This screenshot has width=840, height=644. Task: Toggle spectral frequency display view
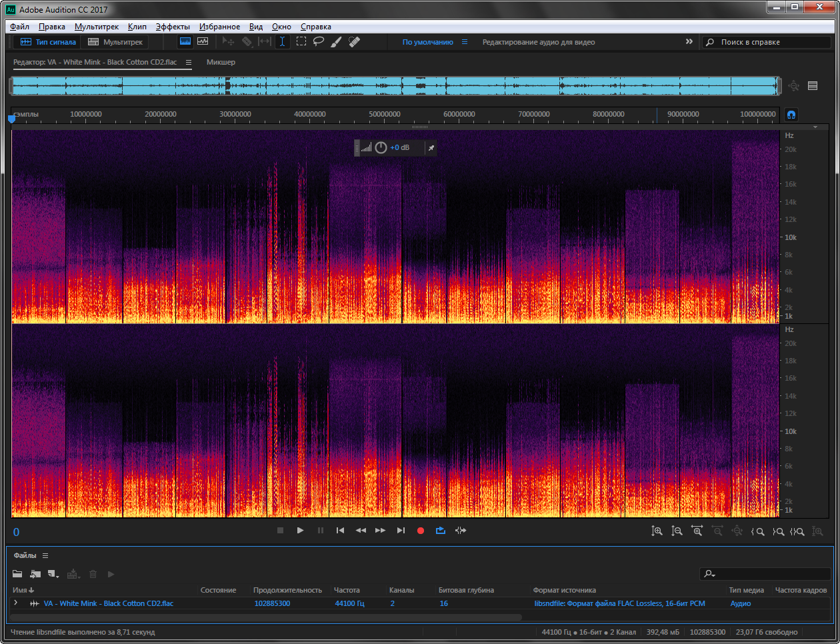click(x=185, y=41)
